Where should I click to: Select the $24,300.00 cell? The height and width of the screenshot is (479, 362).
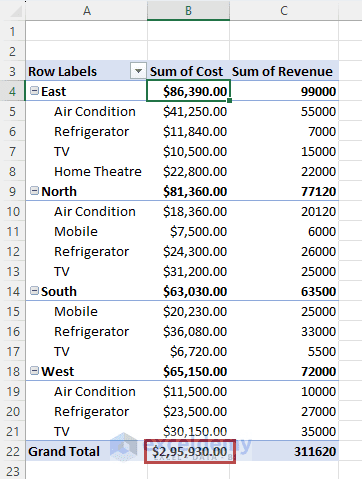[x=188, y=251]
